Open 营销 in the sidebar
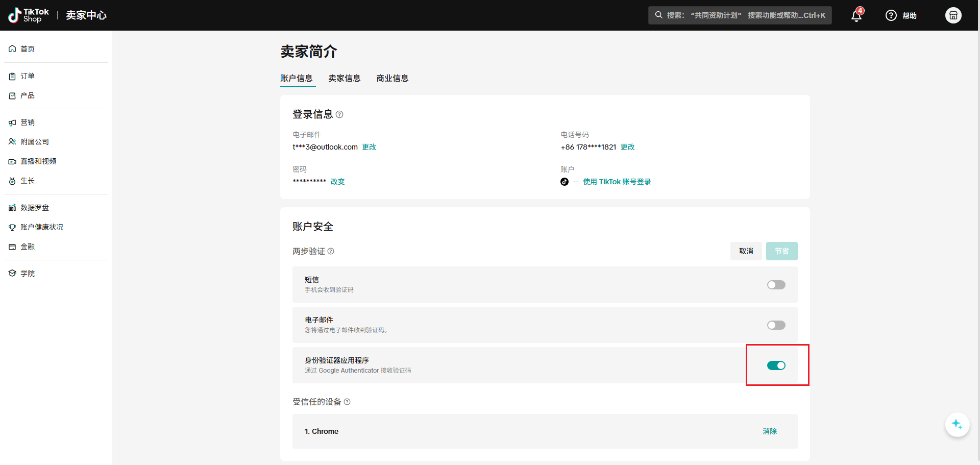Viewport: 980px width, 465px height. click(28, 123)
